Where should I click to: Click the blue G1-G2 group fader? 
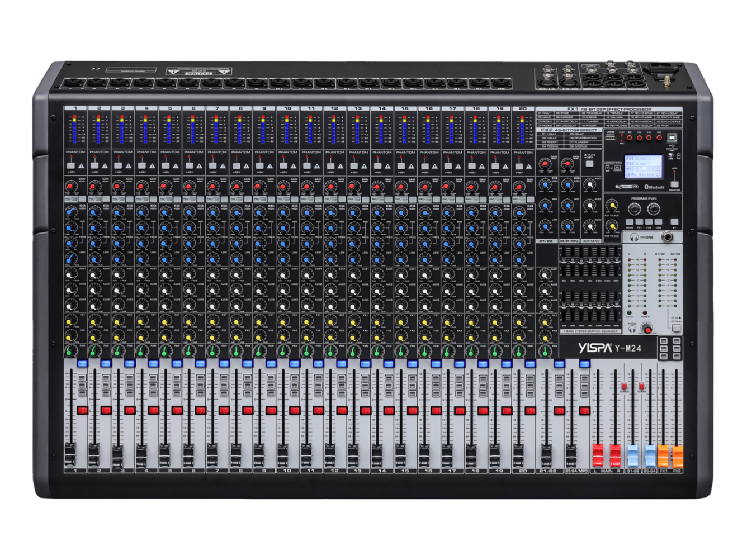(632, 455)
